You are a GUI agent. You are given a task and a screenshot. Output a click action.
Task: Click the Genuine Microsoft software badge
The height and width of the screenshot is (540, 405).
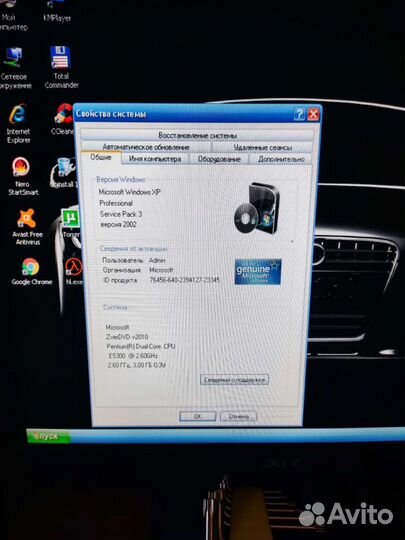258,272
